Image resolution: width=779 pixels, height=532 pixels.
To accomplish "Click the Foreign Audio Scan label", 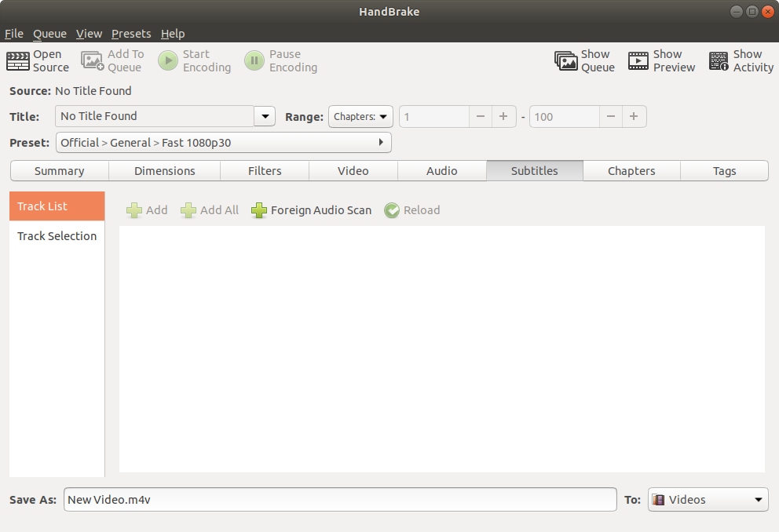I will click(321, 210).
